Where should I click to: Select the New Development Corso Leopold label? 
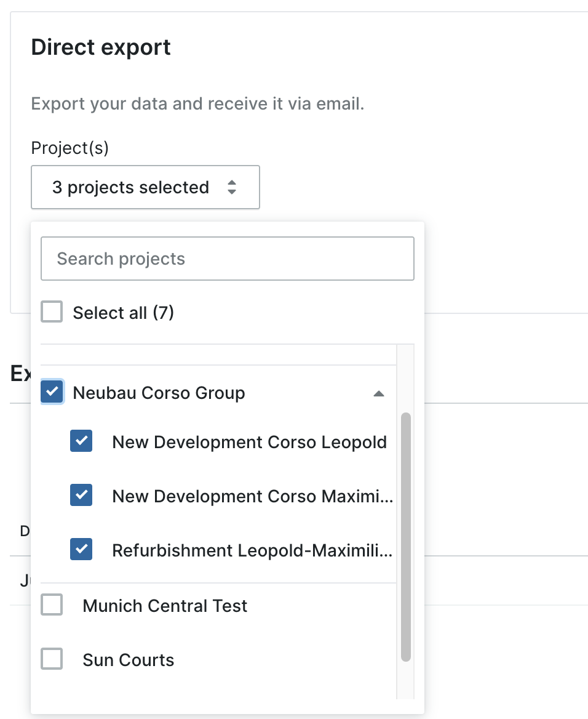pos(249,442)
